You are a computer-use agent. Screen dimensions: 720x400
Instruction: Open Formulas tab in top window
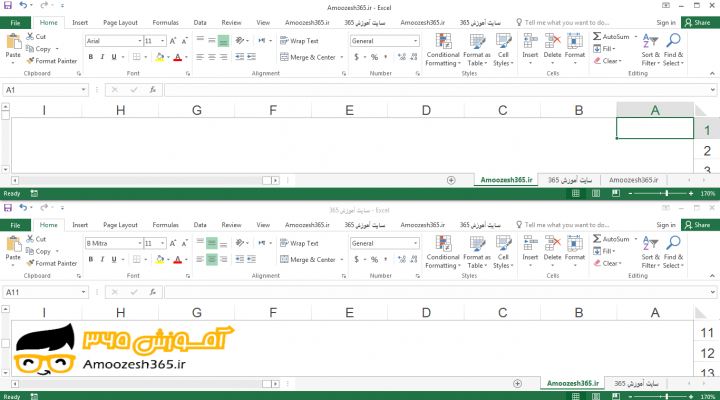(x=165, y=23)
